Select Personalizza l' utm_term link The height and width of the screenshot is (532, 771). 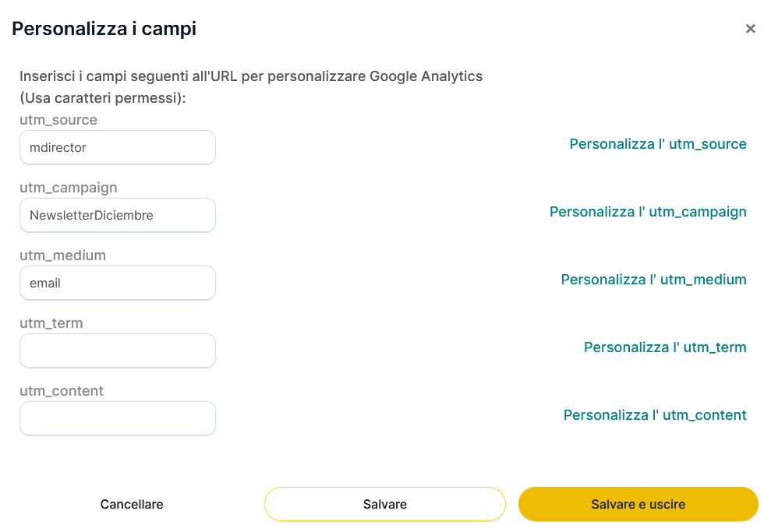click(665, 347)
